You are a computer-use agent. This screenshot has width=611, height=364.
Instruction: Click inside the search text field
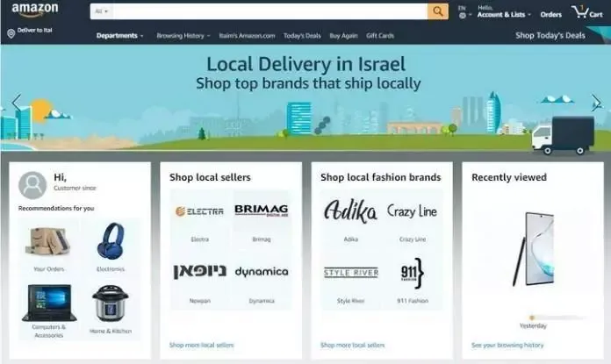[270, 11]
